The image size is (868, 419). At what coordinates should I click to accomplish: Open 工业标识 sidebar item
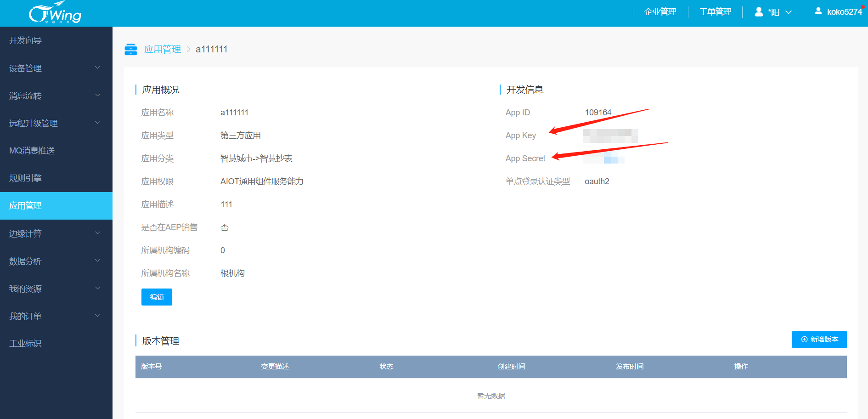coord(26,344)
